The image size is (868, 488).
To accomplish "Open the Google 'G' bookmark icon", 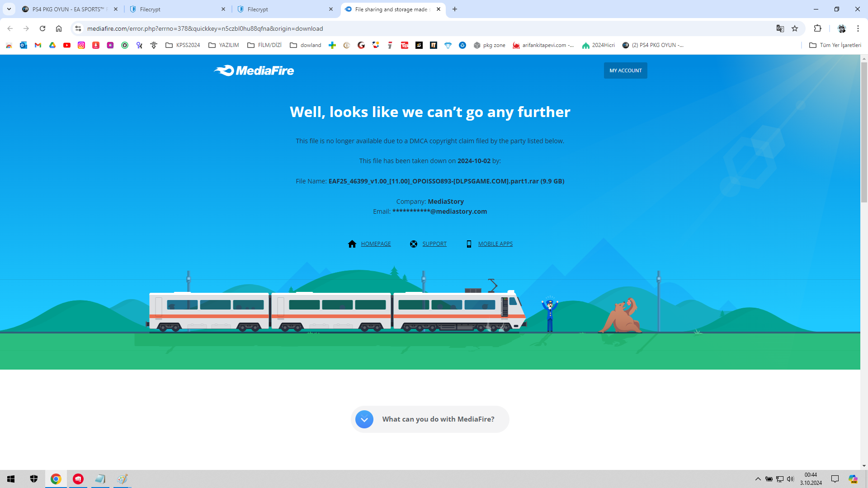I will click(361, 45).
